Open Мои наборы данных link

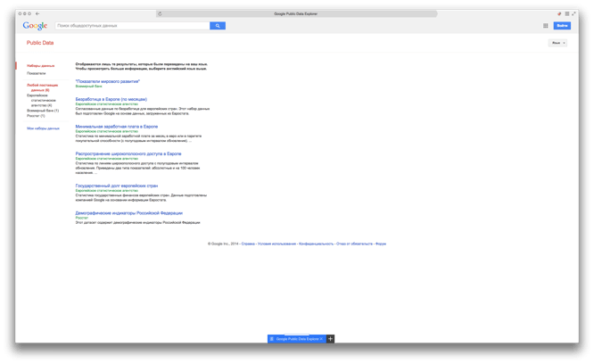(43, 128)
